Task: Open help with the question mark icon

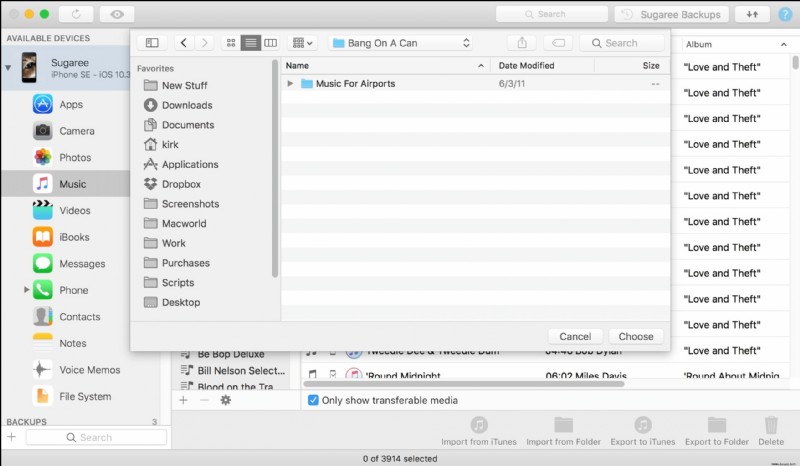Action: (x=785, y=14)
